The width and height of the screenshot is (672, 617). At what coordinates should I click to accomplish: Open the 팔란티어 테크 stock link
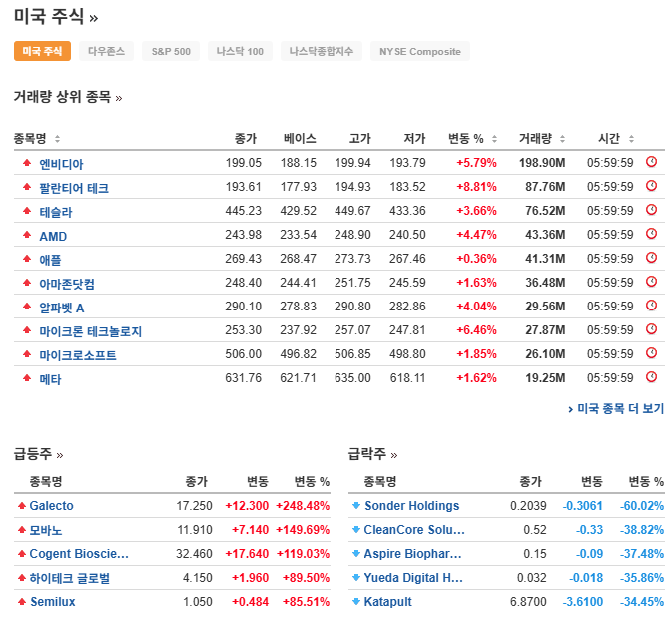[74, 188]
